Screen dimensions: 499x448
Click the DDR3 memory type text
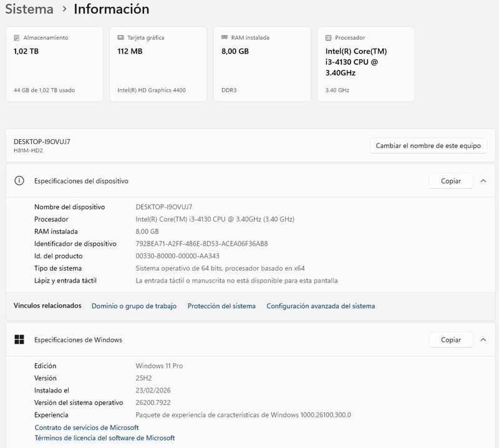(x=229, y=90)
